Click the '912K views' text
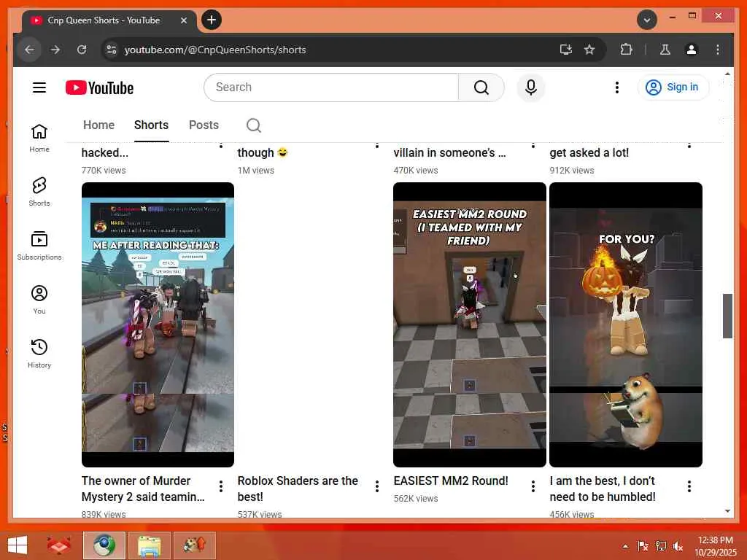The width and height of the screenshot is (747, 560). (x=572, y=171)
